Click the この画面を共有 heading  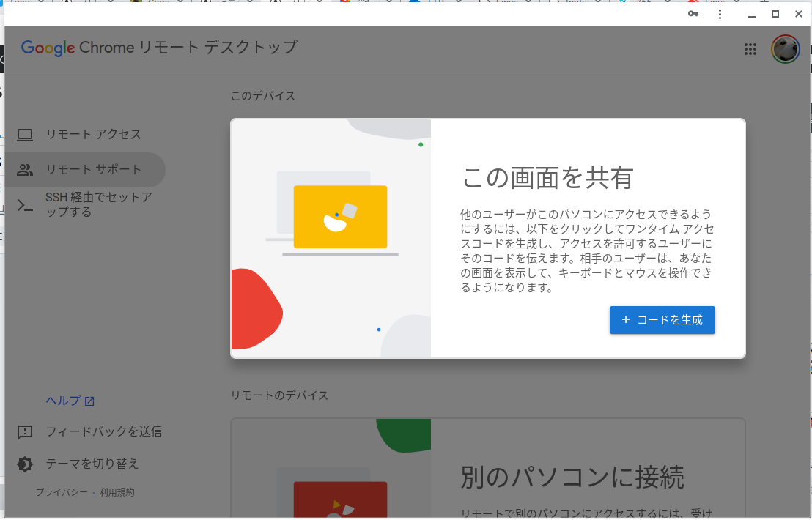(x=547, y=177)
